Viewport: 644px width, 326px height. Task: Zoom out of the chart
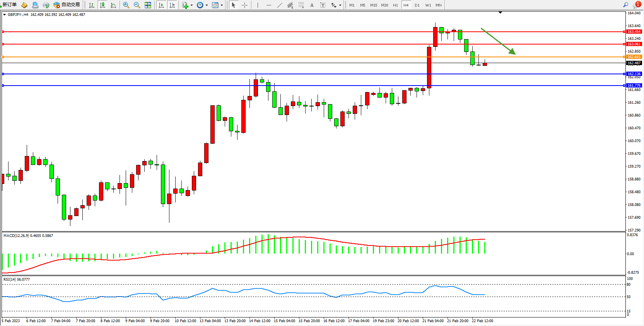[x=137, y=5]
